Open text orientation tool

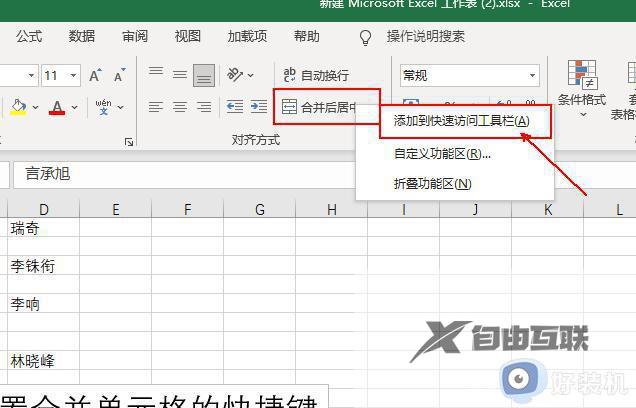tap(234, 75)
